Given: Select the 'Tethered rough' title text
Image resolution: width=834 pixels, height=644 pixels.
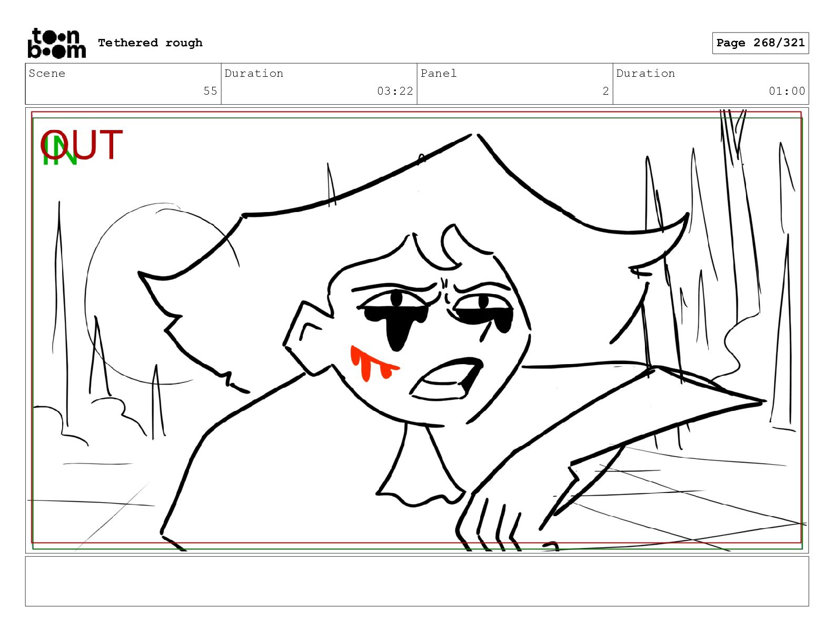Looking at the screenshot, I should coord(150,43).
